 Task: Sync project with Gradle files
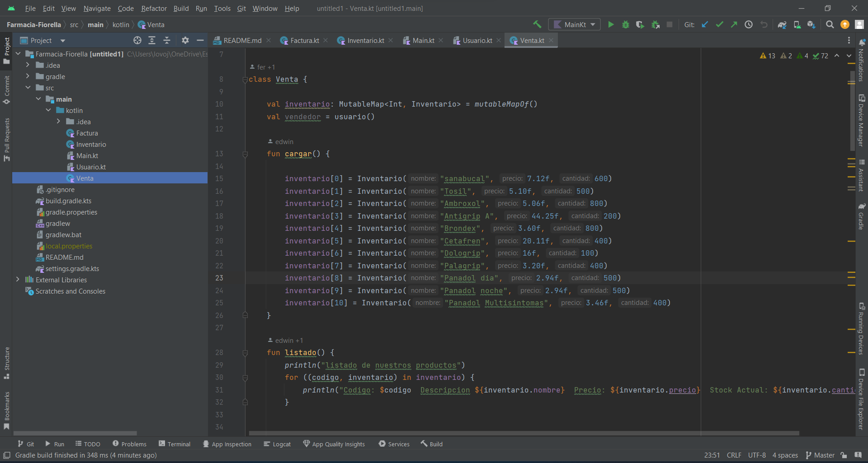click(783, 24)
